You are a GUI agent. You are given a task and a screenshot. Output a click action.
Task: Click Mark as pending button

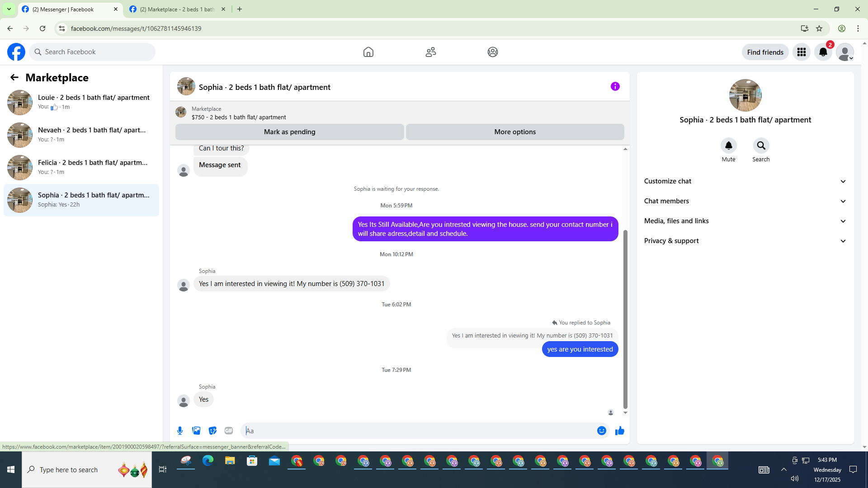pyautogui.click(x=289, y=132)
